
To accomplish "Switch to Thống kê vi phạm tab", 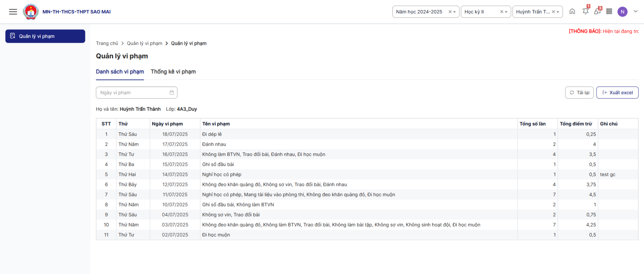I will coord(173,72).
